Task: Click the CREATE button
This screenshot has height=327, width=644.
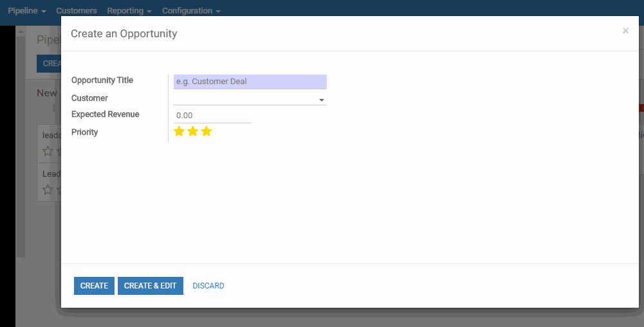Action: 94,285
